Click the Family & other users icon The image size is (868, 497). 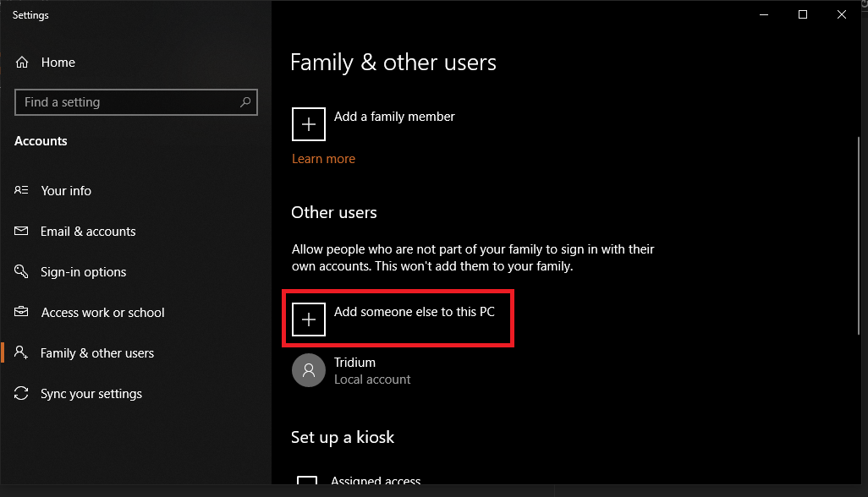click(21, 352)
